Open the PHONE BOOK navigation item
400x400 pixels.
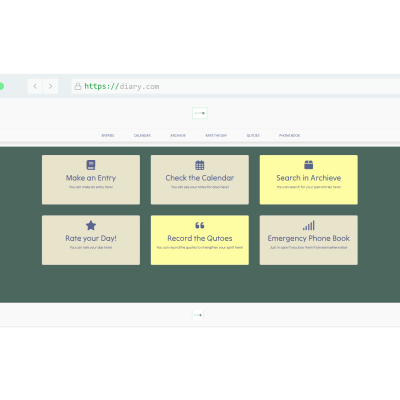coord(289,135)
